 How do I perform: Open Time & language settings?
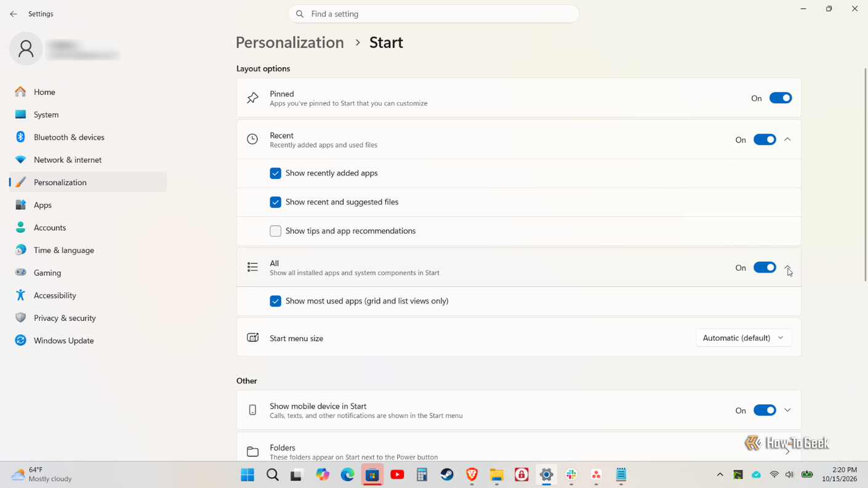tap(88, 250)
